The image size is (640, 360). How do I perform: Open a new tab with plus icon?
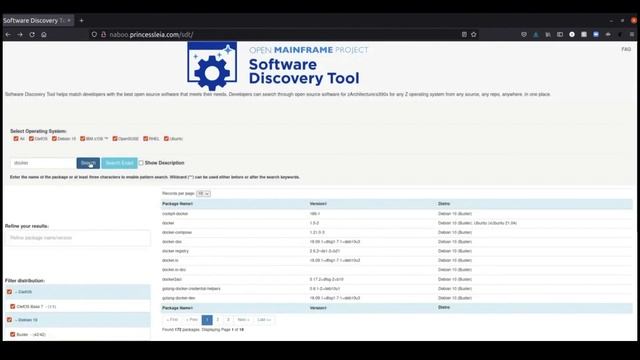coord(81,20)
